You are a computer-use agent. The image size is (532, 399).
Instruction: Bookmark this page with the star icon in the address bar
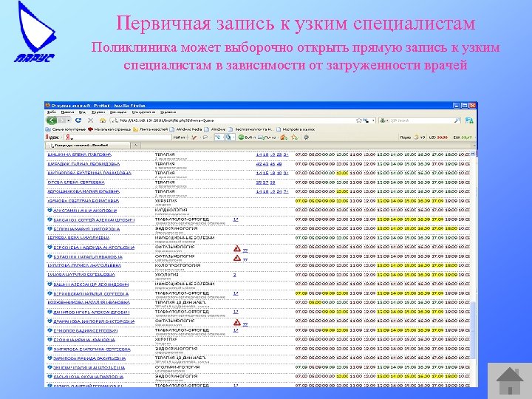coord(358,120)
